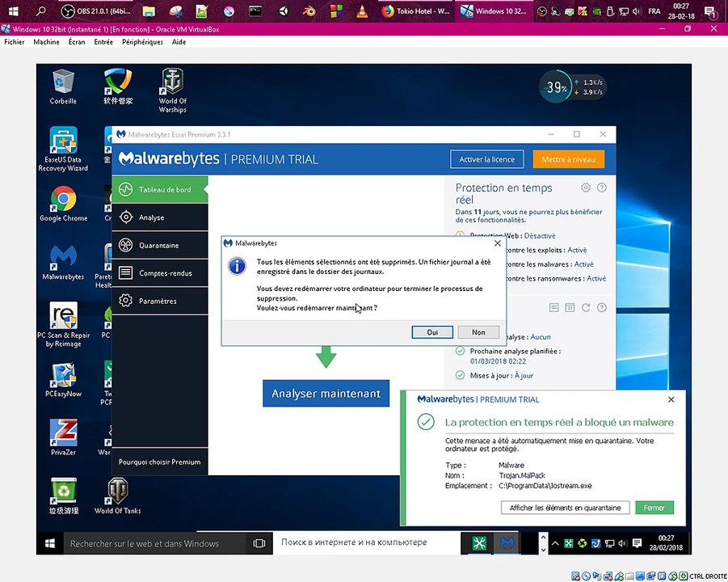Open real-time protection settings gear icon
728x582 pixels.
[x=586, y=188]
